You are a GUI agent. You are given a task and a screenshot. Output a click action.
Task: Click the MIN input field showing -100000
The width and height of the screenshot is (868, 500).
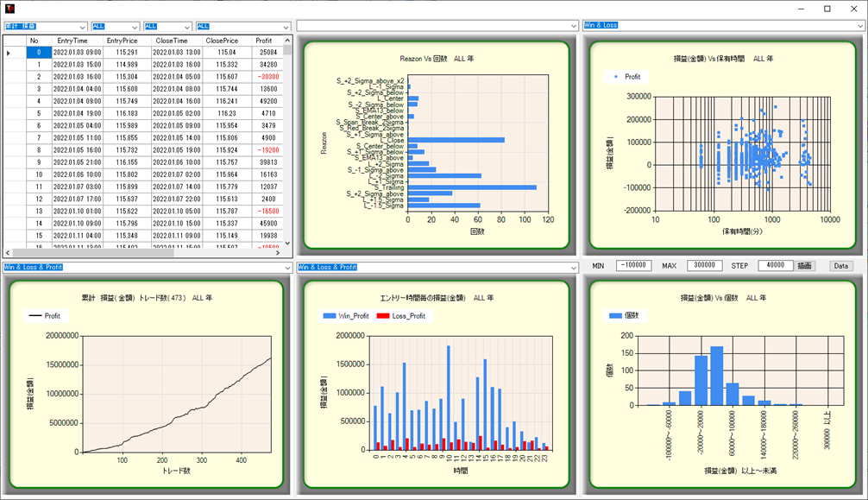click(x=633, y=266)
